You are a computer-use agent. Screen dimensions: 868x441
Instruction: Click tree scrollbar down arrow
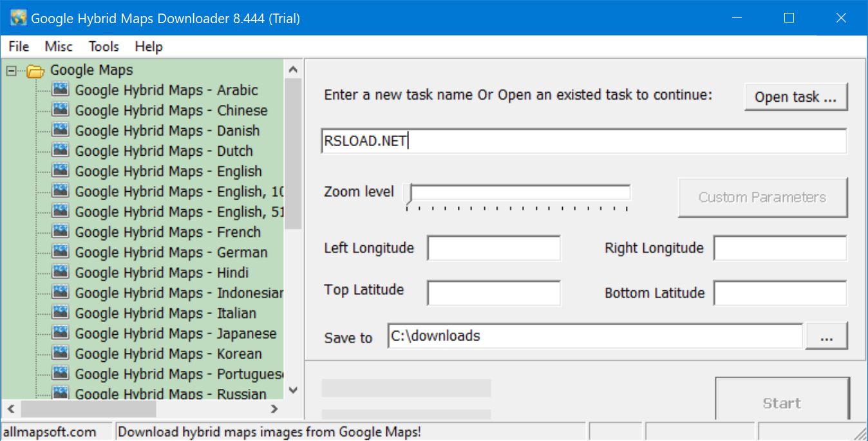[x=293, y=390]
